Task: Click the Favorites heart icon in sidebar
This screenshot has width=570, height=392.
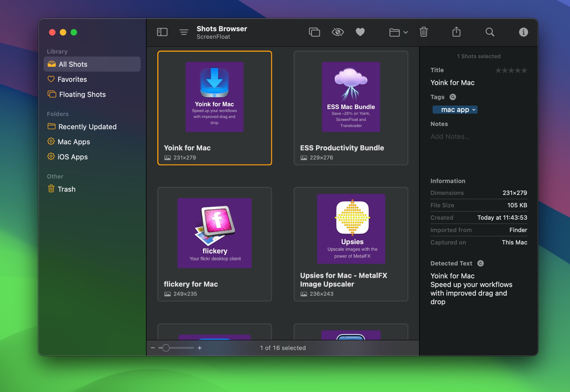Action: 51,79
